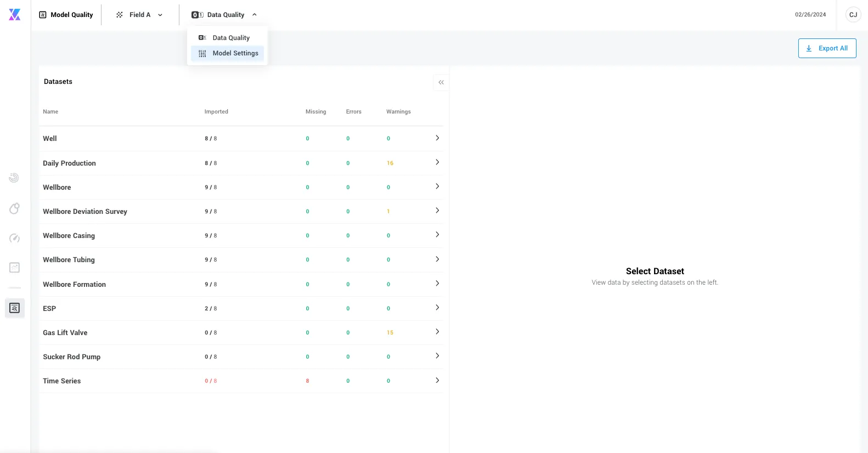
Task: Select the Time Series dataset name
Action: 62,381
